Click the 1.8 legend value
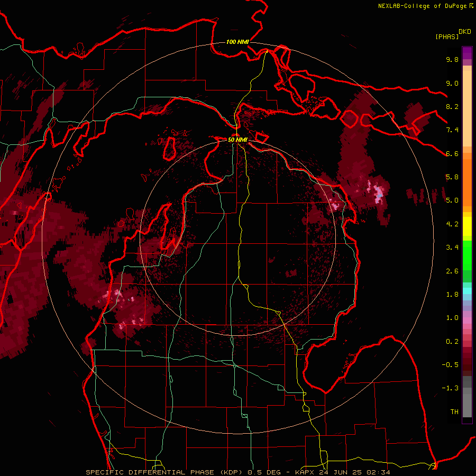476x476 pixels. [x=452, y=295]
